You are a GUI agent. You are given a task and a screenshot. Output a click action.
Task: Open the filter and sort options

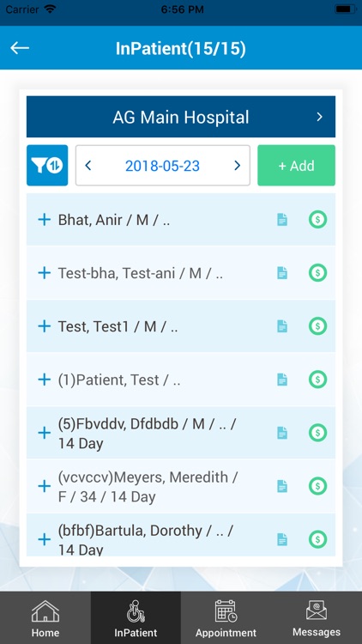pos(47,165)
